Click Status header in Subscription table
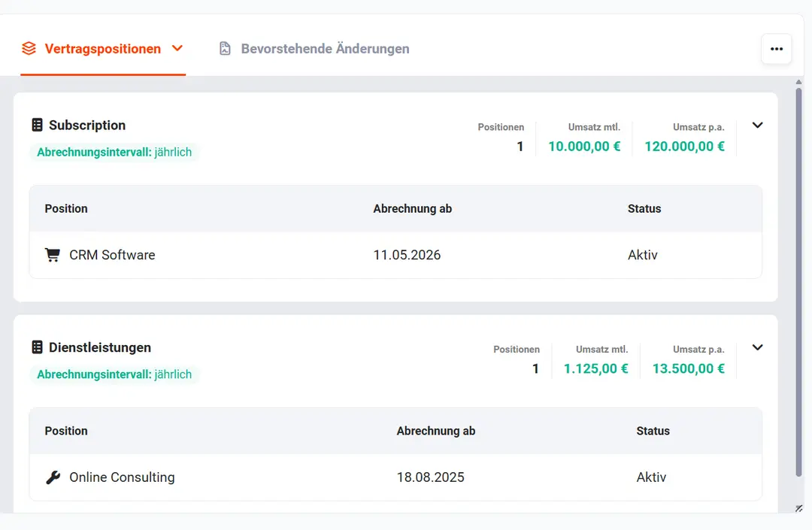This screenshot has width=812, height=530. [644, 208]
